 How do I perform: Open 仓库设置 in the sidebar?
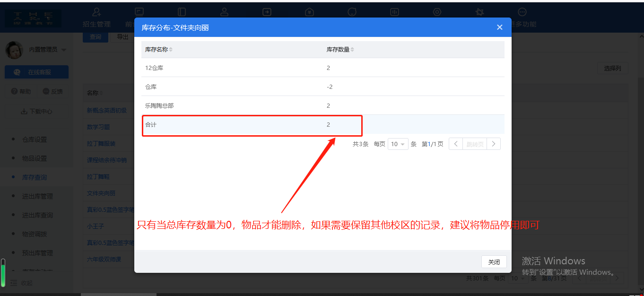click(x=35, y=139)
